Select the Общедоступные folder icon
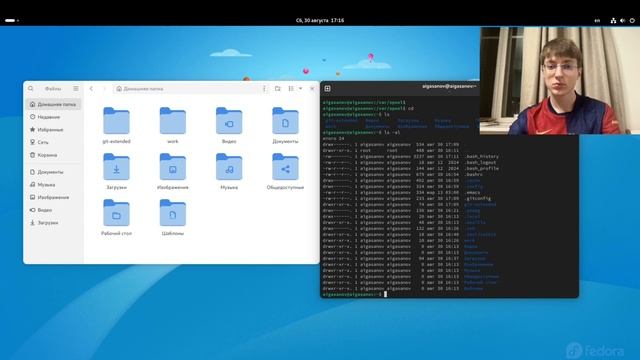Viewport: 640px width, 360px height. click(285, 167)
